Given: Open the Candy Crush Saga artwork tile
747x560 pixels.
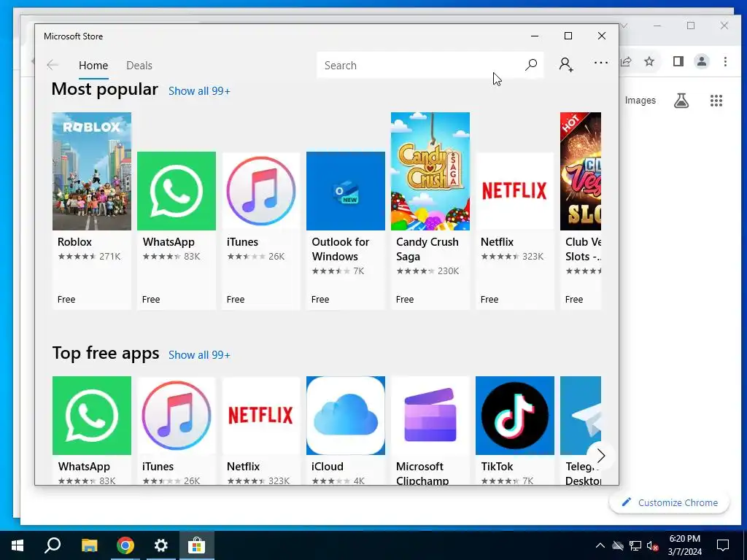Looking at the screenshot, I should tap(430, 171).
